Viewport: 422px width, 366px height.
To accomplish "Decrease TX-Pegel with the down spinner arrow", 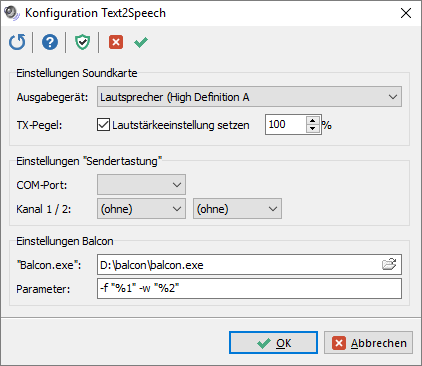I will coord(313,129).
